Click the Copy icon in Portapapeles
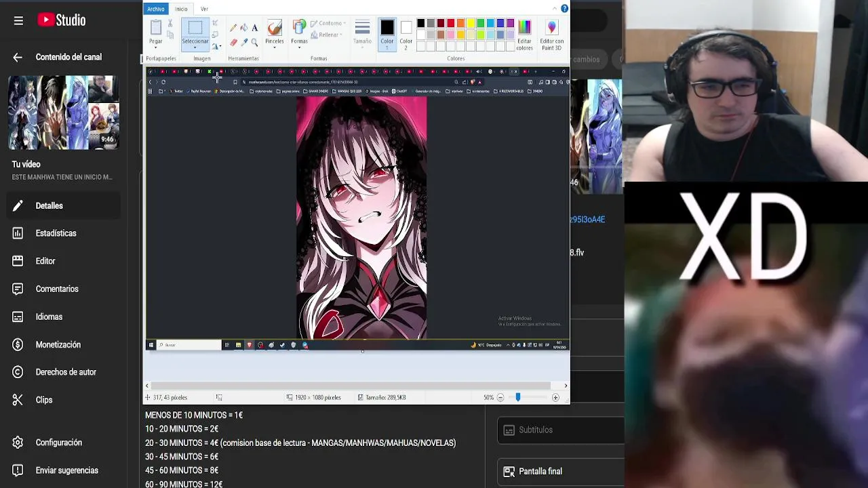868x488 pixels. click(x=170, y=35)
